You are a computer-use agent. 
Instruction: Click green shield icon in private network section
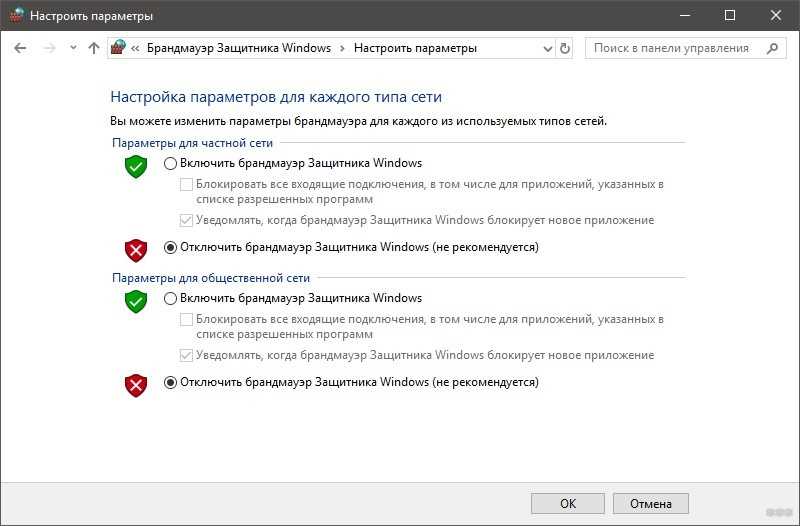pyautogui.click(x=136, y=167)
